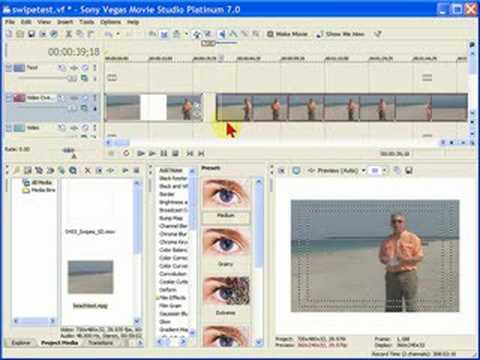Screen dimensions: 480x360
Task: Switch to the Project Media tab
Action: (x=59, y=342)
